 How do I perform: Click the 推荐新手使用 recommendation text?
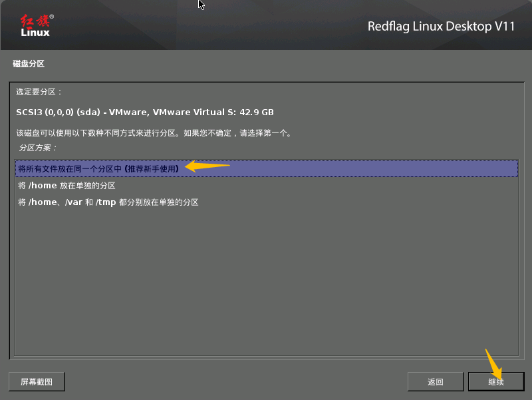click(x=150, y=168)
